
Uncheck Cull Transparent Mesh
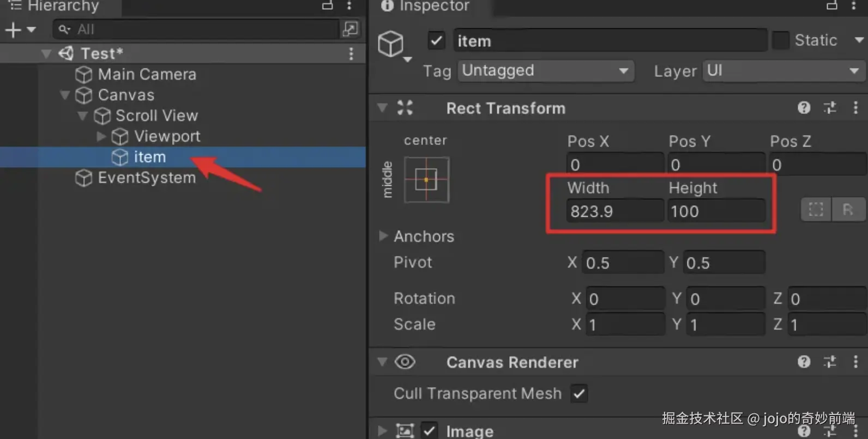(x=579, y=393)
